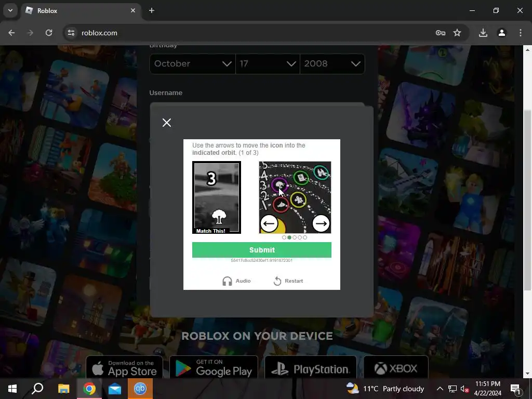Open the Chrome profile menu
The width and height of the screenshot is (532, 399).
point(502,33)
